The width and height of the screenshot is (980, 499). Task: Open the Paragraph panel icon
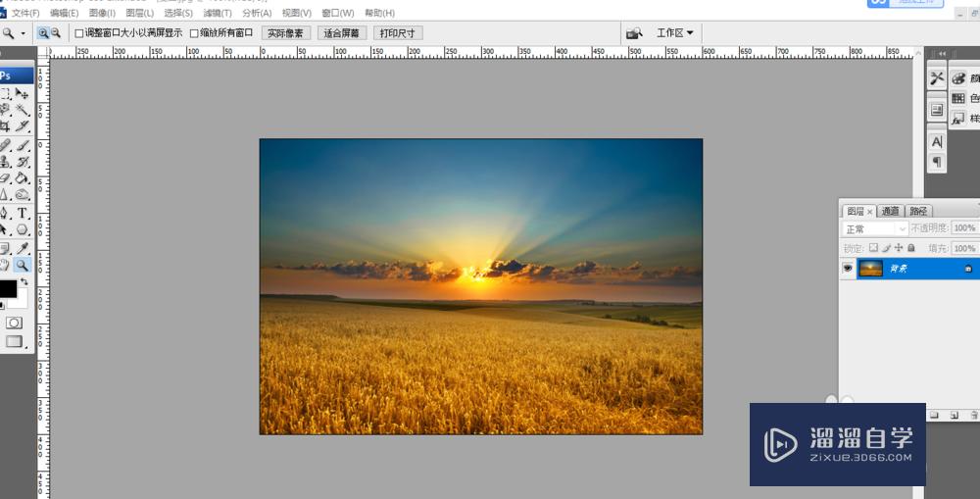(x=936, y=162)
